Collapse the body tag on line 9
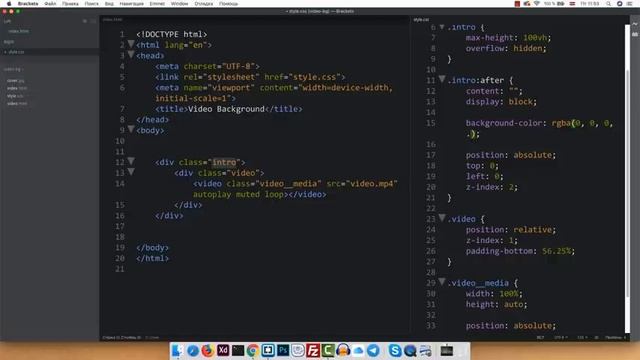640x360 pixels. [131, 129]
